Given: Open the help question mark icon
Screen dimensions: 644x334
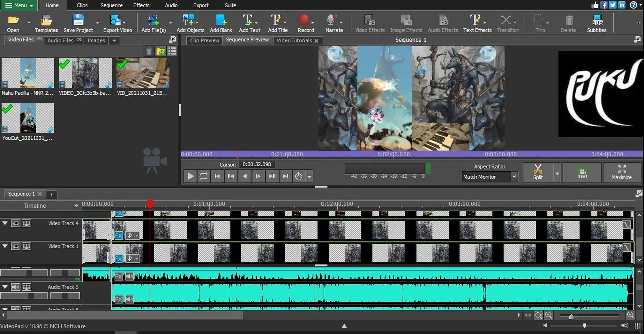Looking at the screenshot, I should (633, 5).
